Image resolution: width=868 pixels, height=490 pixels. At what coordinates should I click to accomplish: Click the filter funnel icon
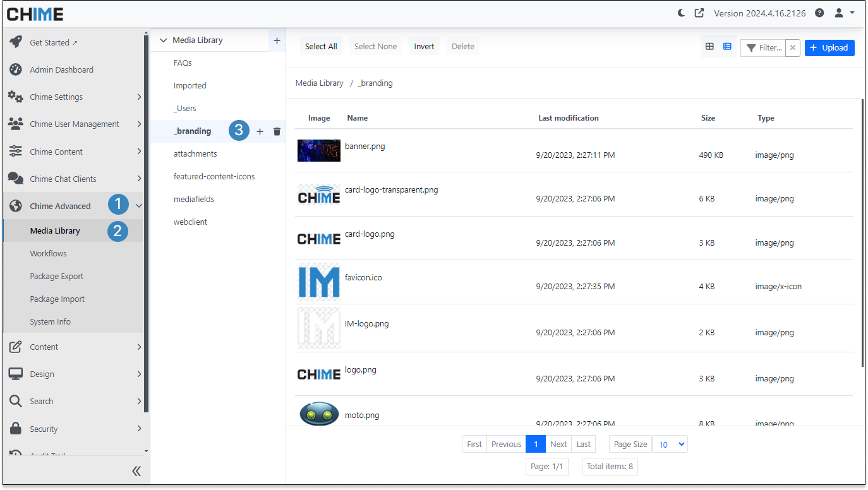[752, 47]
